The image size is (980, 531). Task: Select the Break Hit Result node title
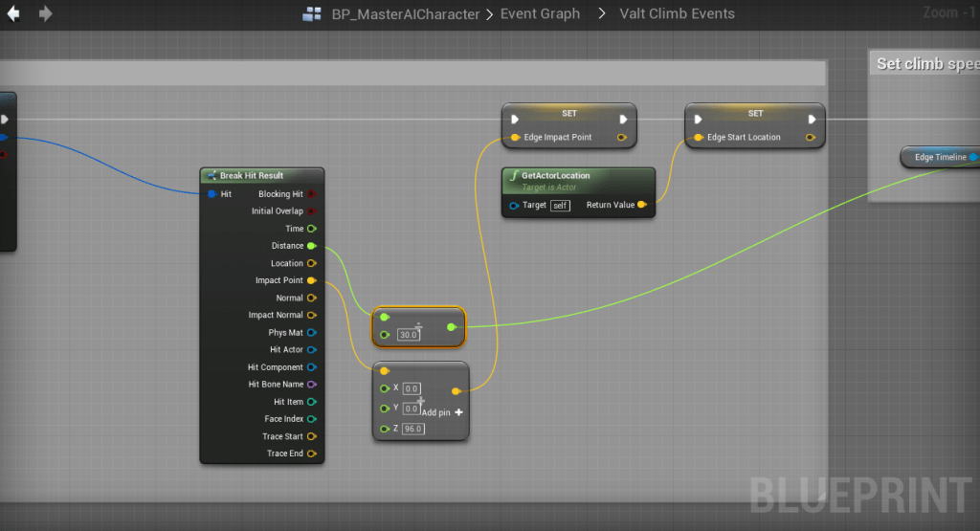251,176
